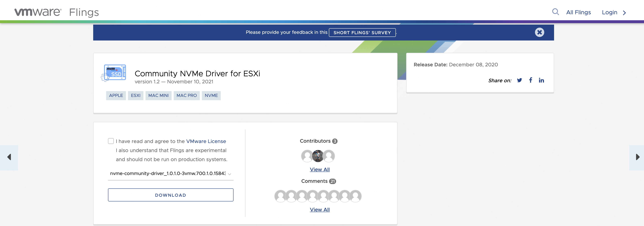
Task: Select the MAC PRO tag
Action: click(x=187, y=95)
